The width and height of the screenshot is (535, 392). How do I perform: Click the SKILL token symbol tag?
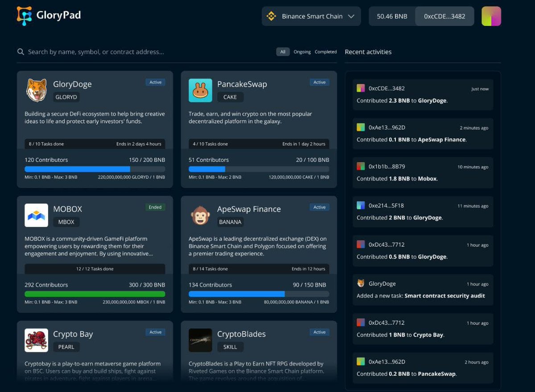click(230, 347)
